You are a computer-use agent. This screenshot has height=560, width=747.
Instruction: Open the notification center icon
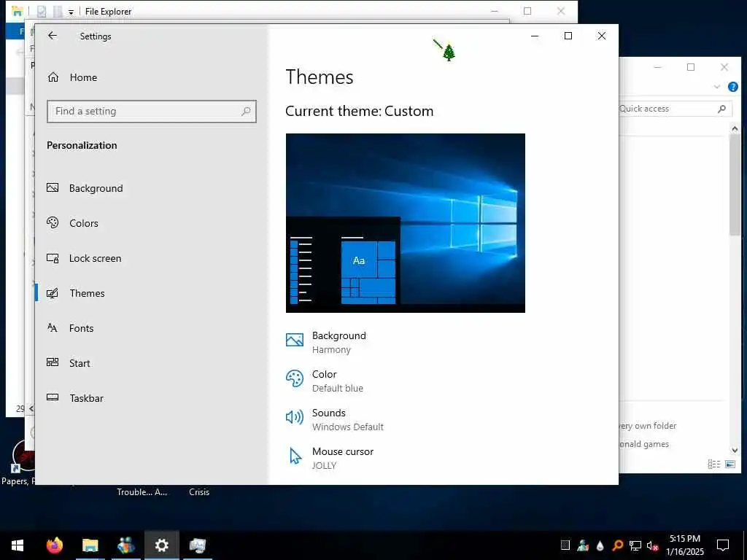pyautogui.click(x=723, y=545)
